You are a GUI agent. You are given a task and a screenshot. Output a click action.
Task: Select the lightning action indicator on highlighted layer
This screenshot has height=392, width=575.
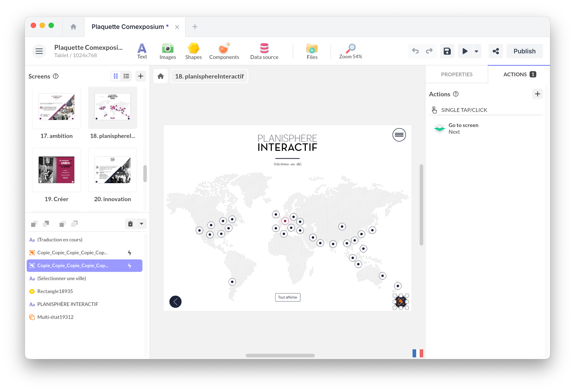[x=129, y=266]
